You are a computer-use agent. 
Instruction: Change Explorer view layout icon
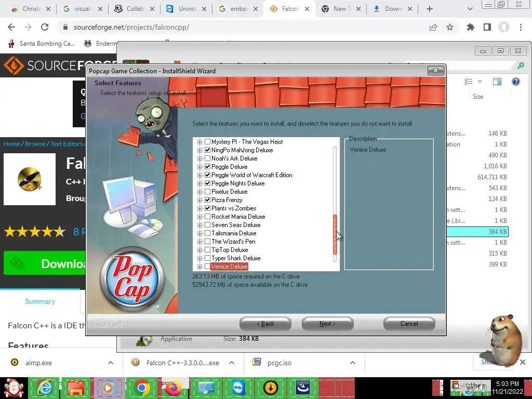[469, 82]
